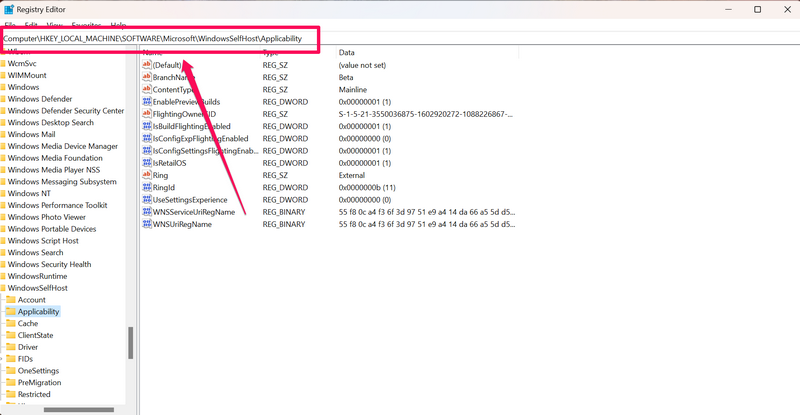Select the Windows Defender key

pos(40,99)
